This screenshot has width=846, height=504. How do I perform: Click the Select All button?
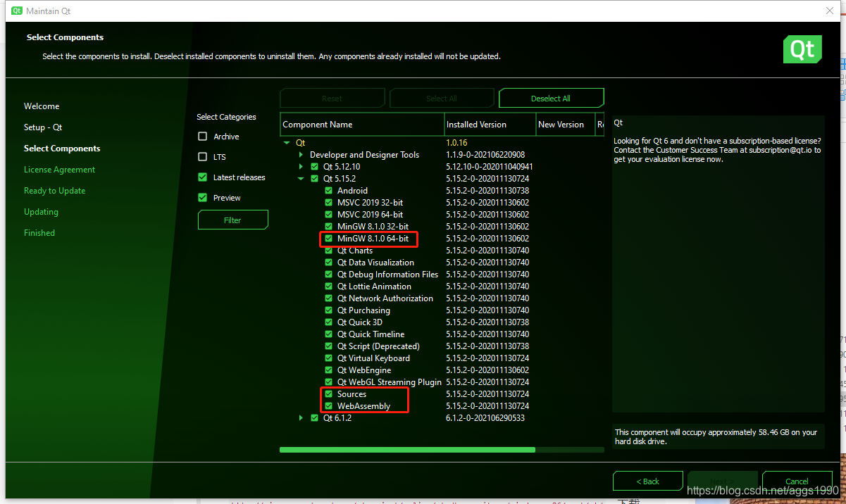click(442, 99)
